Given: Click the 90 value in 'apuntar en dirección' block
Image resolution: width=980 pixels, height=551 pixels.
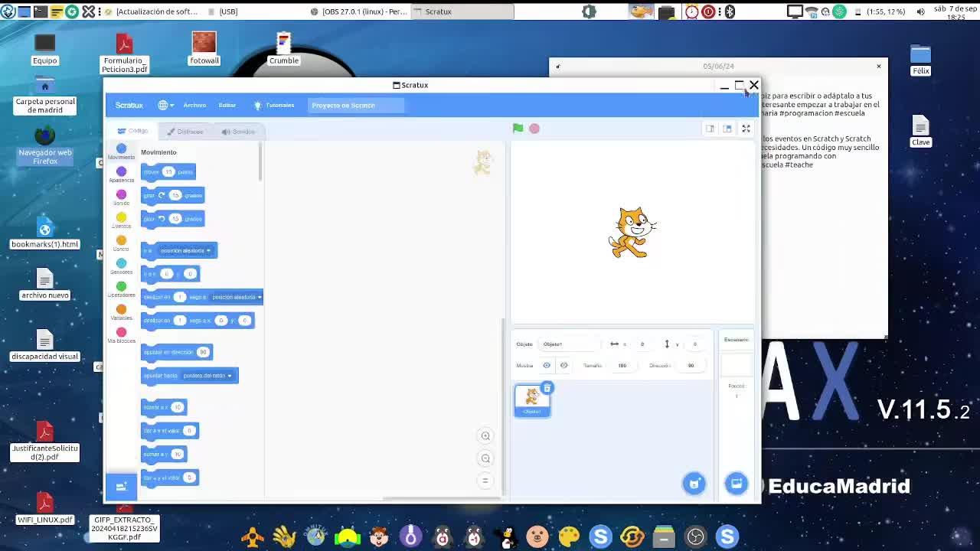Looking at the screenshot, I should [x=203, y=352].
